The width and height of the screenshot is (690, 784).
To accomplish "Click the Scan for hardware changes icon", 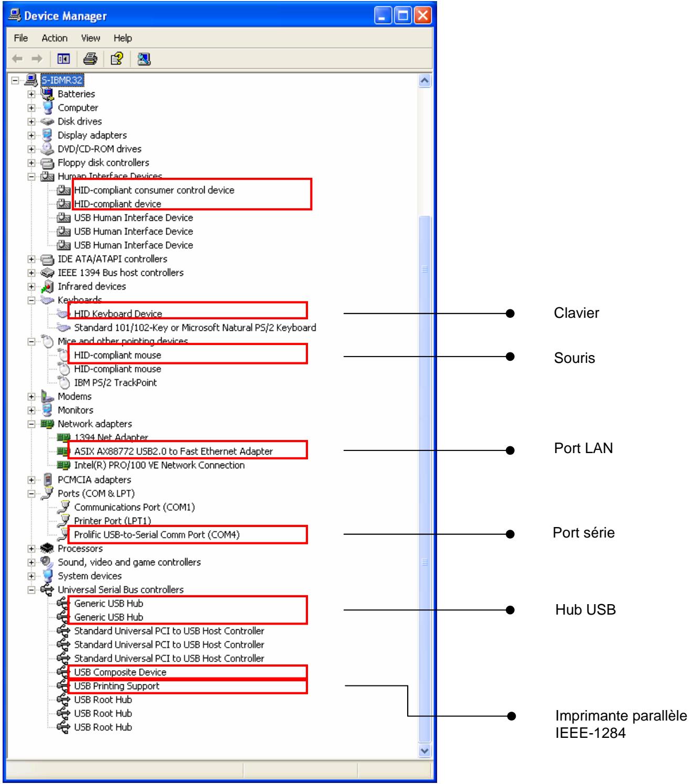I will click(144, 60).
